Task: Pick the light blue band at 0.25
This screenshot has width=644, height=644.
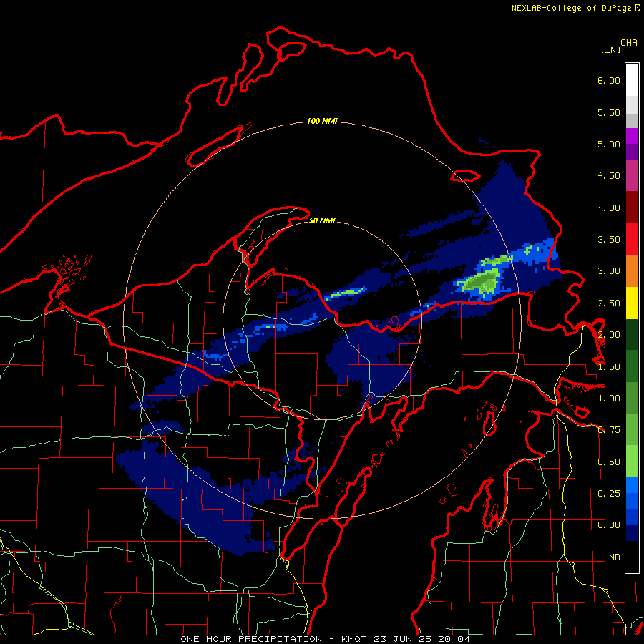Action: pos(632,485)
